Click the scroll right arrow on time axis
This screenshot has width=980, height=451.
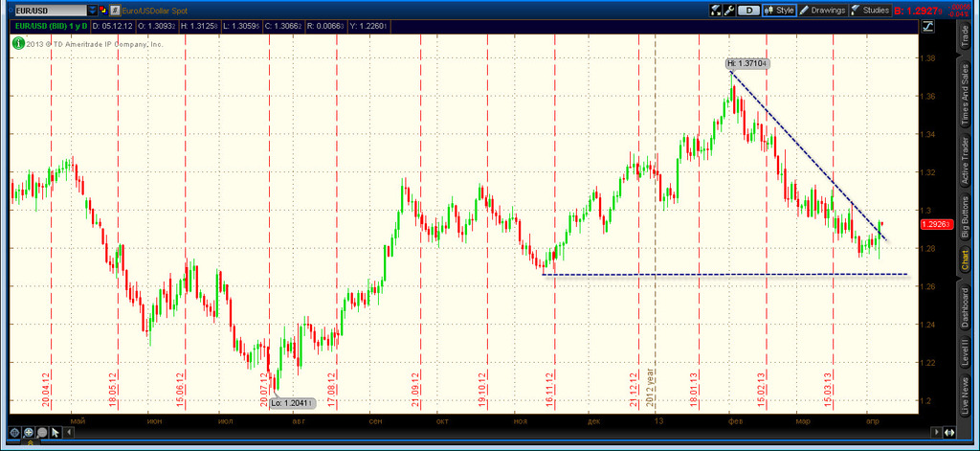pos(936,432)
